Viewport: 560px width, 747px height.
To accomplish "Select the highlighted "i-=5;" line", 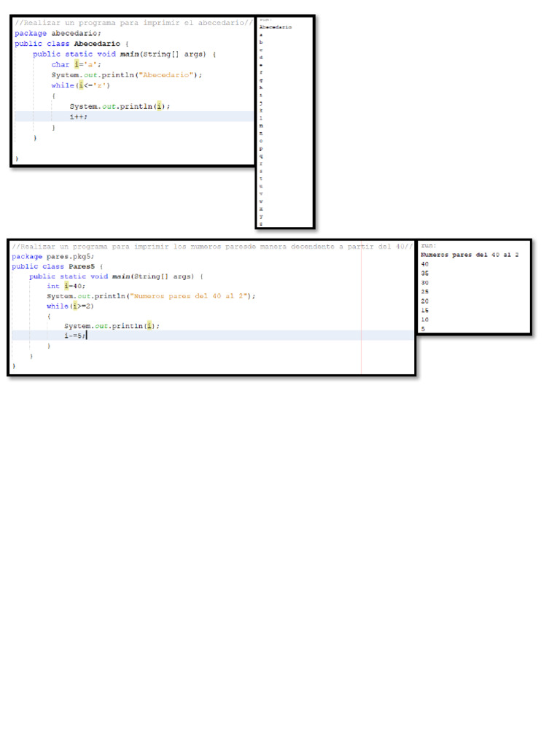I will (75, 336).
